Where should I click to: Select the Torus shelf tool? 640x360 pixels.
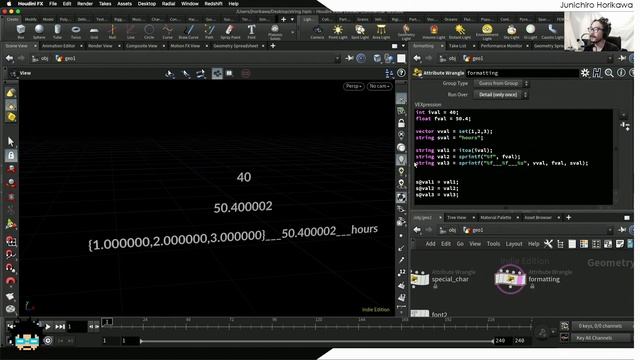(76, 31)
